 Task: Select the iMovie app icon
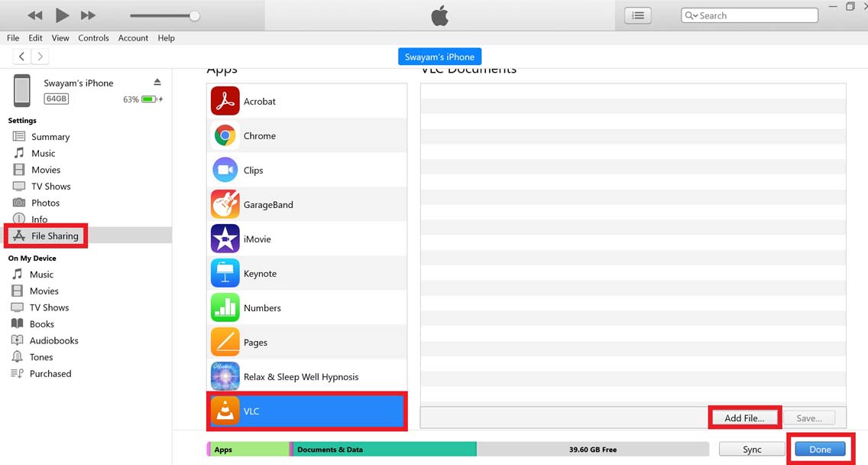click(x=306, y=239)
